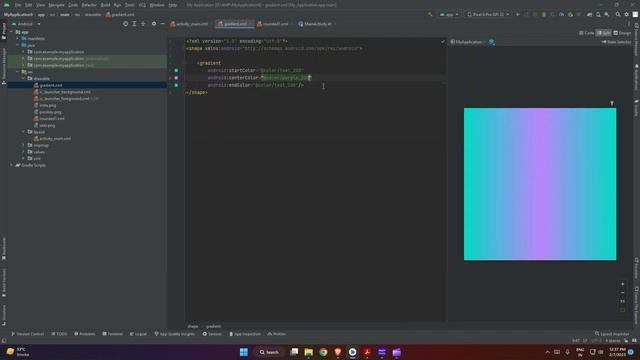Click the inspection checkmark in editor corner

[443, 41]
